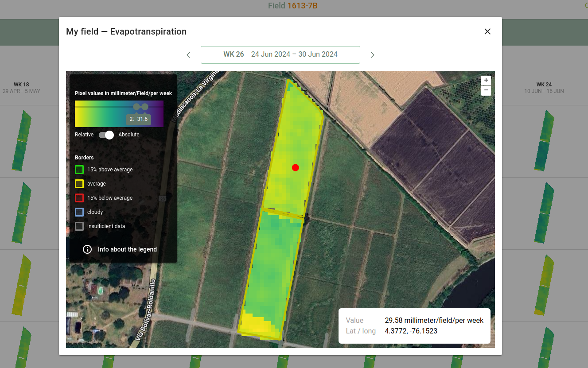Open the Field 1613-7B header
The image size is (588, 368).
[292, 6]
